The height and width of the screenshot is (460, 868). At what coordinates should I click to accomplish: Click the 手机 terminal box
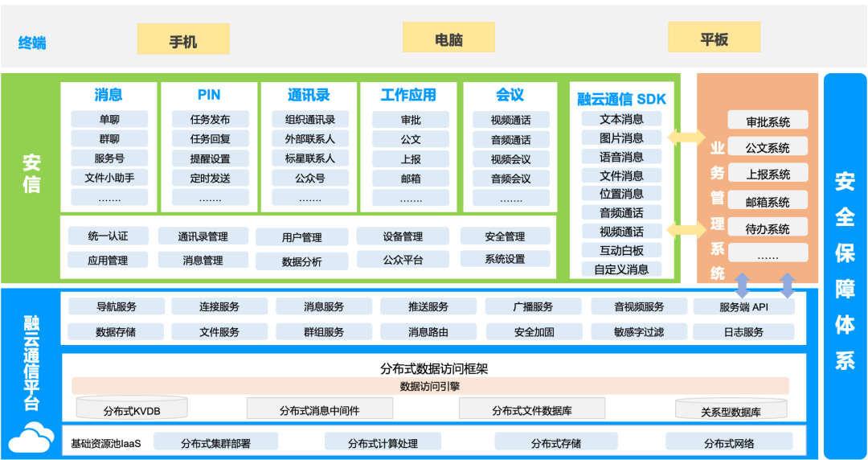(x=183, y=39)
